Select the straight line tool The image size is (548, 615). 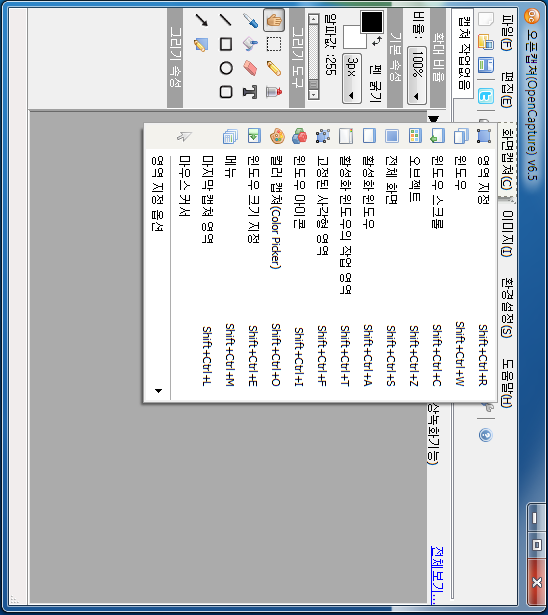pyautogui.click(x=226, y=20)
